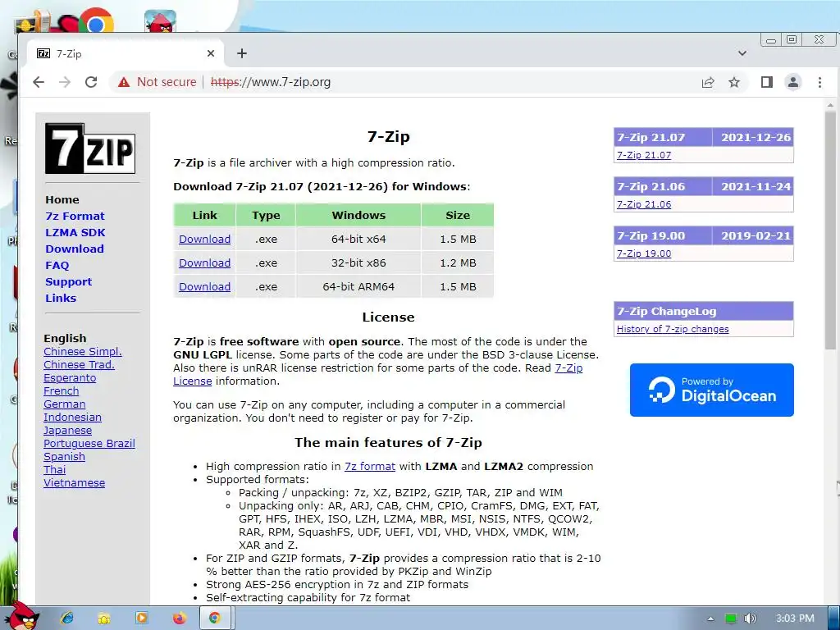Select the 7-Zip browser tab
Viewport: 840px width, 630px height.
pos(126,53)
